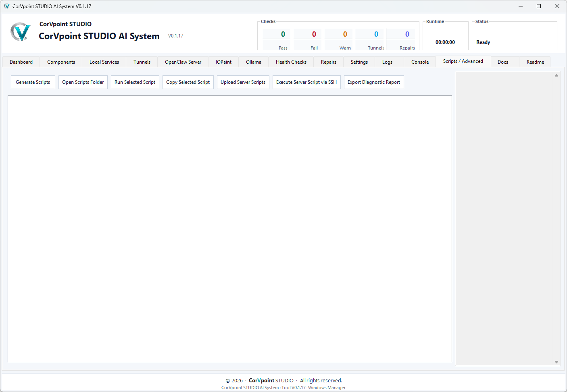This screenshot has width=567, height=392.
Task: Close the CorVpoint STUDIO window
Action: coord(557,6)
